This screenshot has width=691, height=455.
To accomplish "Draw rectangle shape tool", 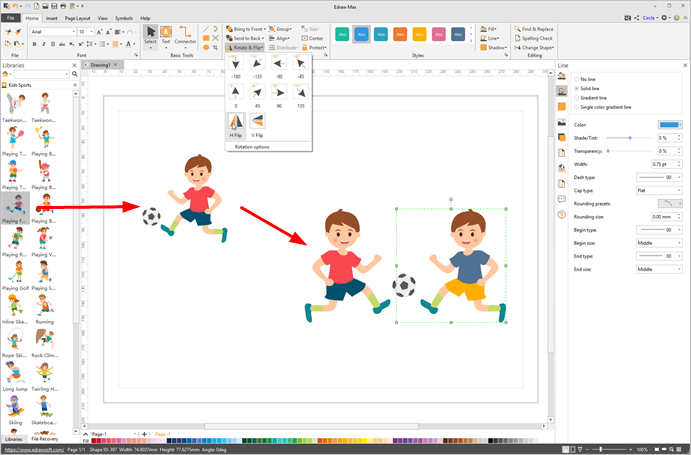I will point(206,38).
